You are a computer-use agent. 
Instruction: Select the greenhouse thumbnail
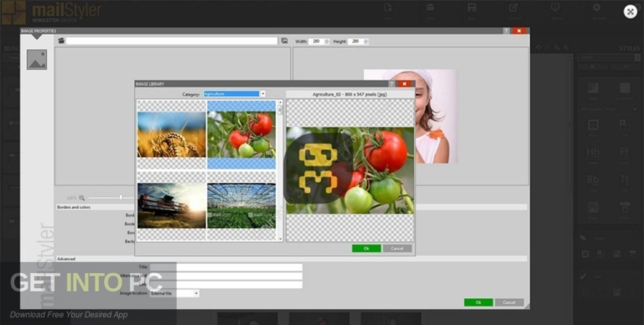[241, 205]
